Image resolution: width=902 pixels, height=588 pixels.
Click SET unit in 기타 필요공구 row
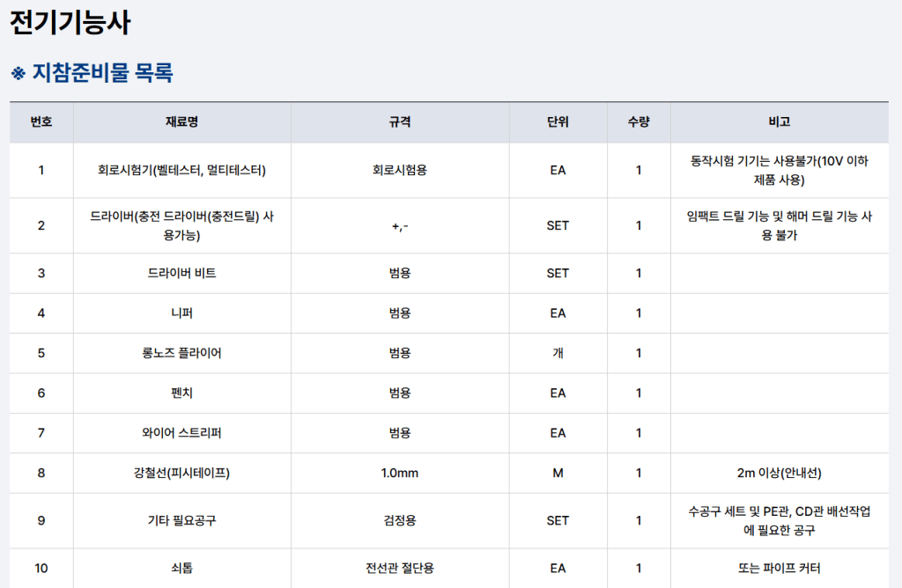(x=558, y=521)
